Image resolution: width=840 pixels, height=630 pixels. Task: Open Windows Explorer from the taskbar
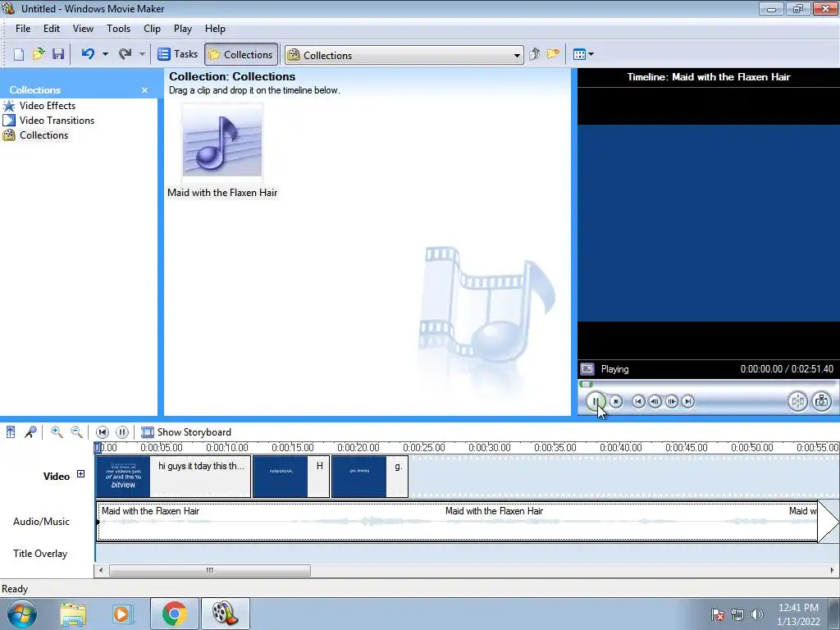(73, 614)
